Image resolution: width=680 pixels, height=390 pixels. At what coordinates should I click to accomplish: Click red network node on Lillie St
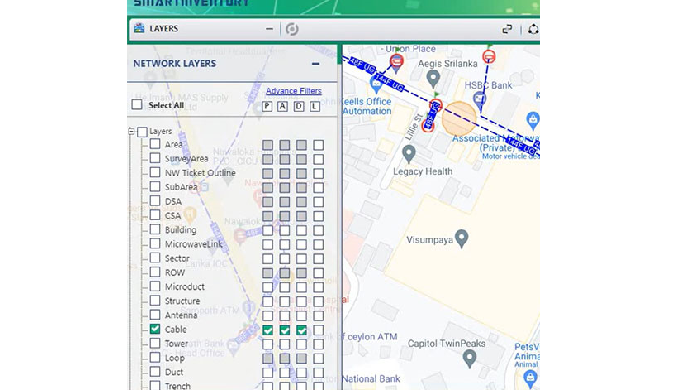[428, 126]
